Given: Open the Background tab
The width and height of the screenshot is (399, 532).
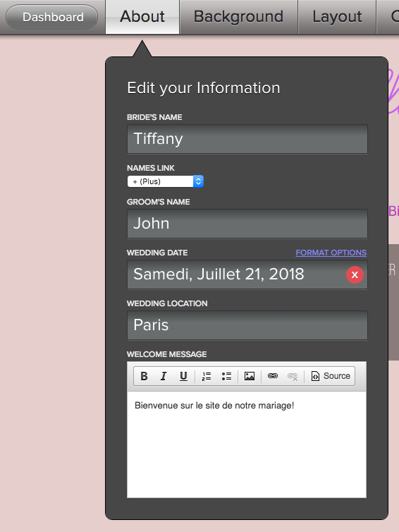Looking at the screenshot, I should (x=239, y=17).
